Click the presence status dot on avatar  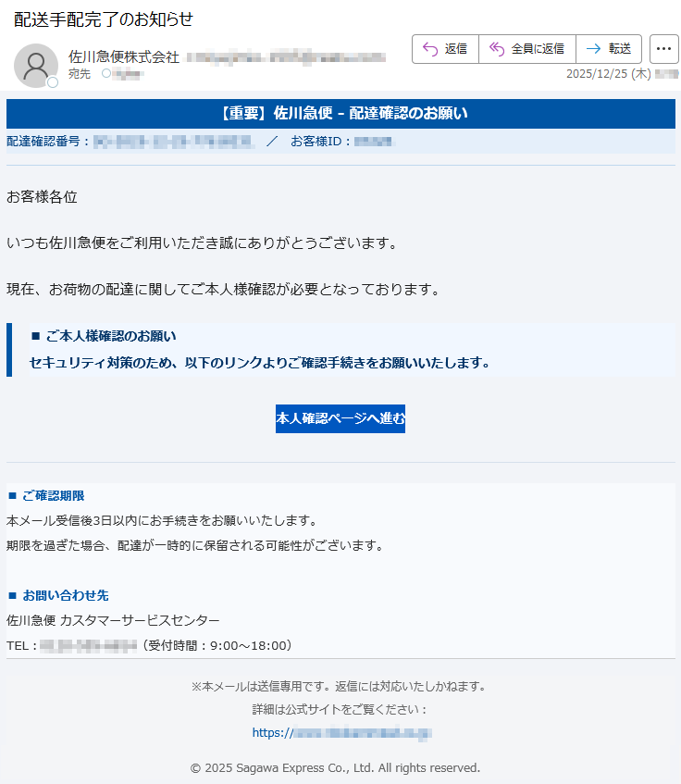click(x=53, y=83)
